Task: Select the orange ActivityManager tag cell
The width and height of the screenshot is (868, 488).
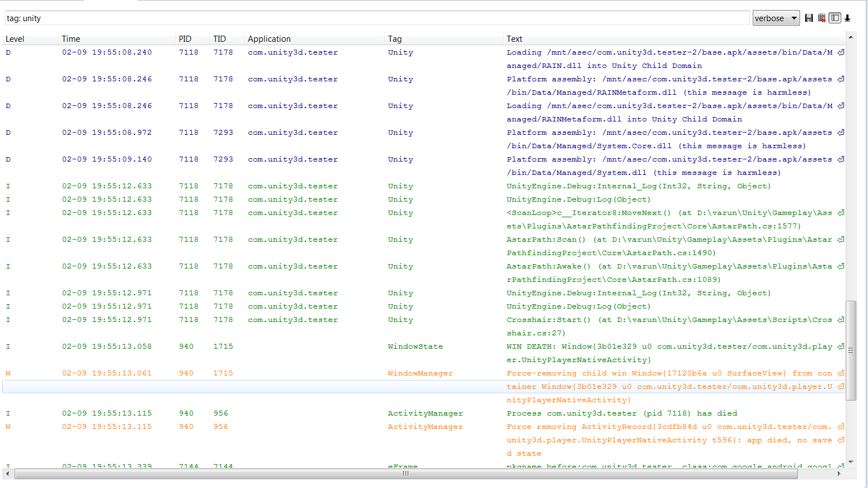Action: [425, 427]
